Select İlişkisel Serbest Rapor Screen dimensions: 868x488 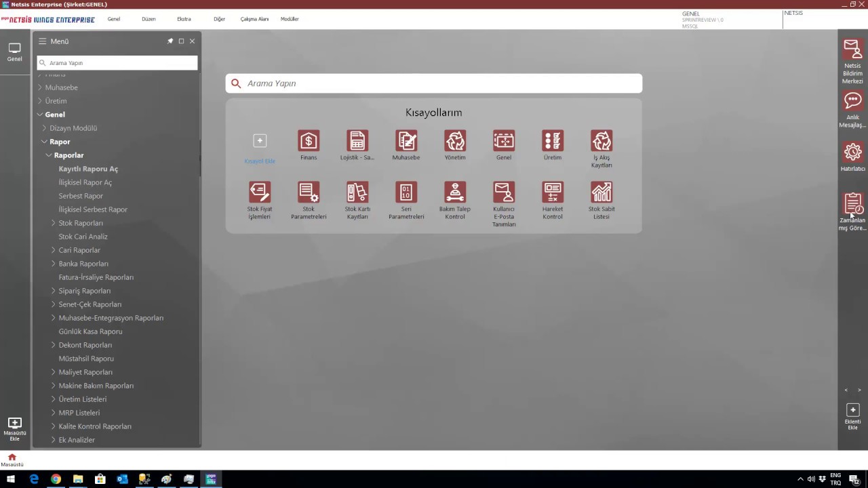(93, 209)
